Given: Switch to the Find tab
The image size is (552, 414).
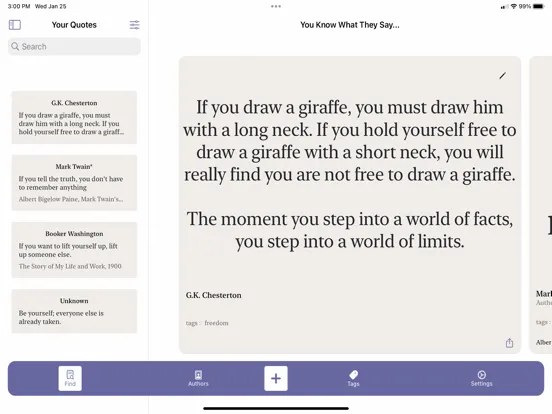Looking at the screenshot, I should pos(70,378).
